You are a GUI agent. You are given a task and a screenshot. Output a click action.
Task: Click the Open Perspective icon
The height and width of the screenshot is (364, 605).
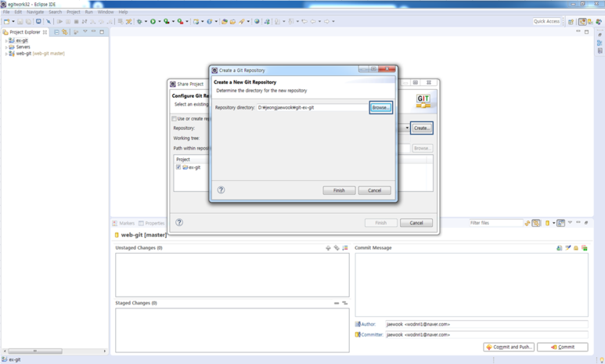571,22
